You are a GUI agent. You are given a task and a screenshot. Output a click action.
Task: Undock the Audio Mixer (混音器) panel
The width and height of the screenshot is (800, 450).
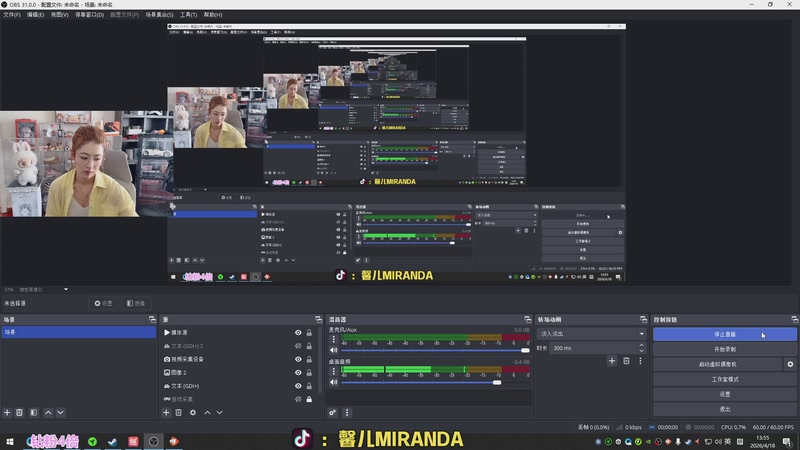528,319
